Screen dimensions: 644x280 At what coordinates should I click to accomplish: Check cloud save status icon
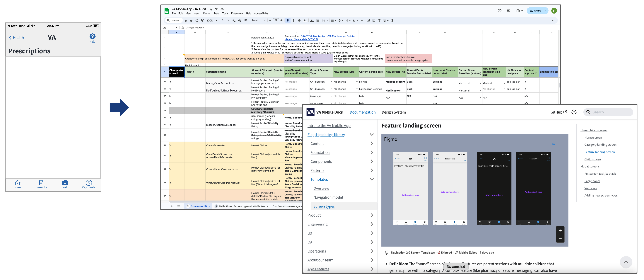[222, 9]
